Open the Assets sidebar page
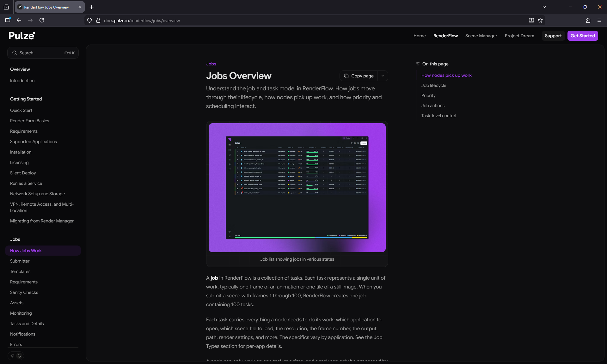The height and width of the screenshot is (364, 607). tap(17, 303)
